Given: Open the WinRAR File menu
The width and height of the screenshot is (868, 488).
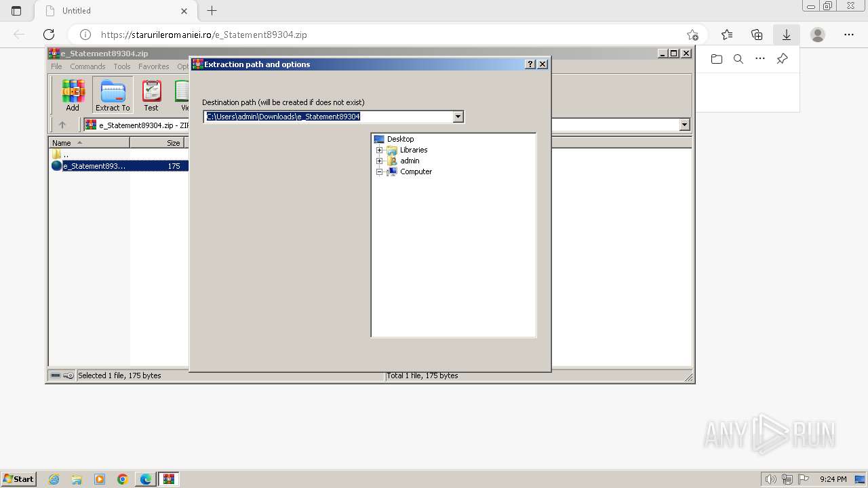Looking at the screenshot, I should 56,66.
